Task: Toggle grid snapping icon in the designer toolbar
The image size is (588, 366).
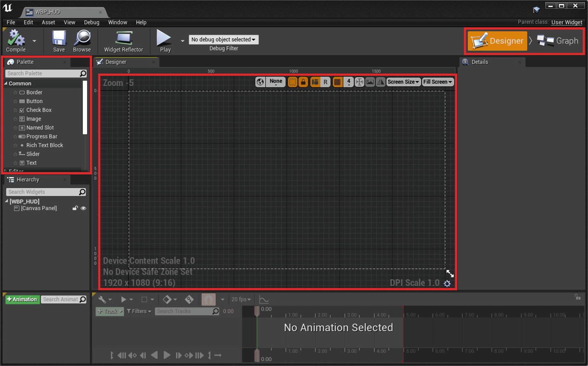Action: (x=338, y=82)
